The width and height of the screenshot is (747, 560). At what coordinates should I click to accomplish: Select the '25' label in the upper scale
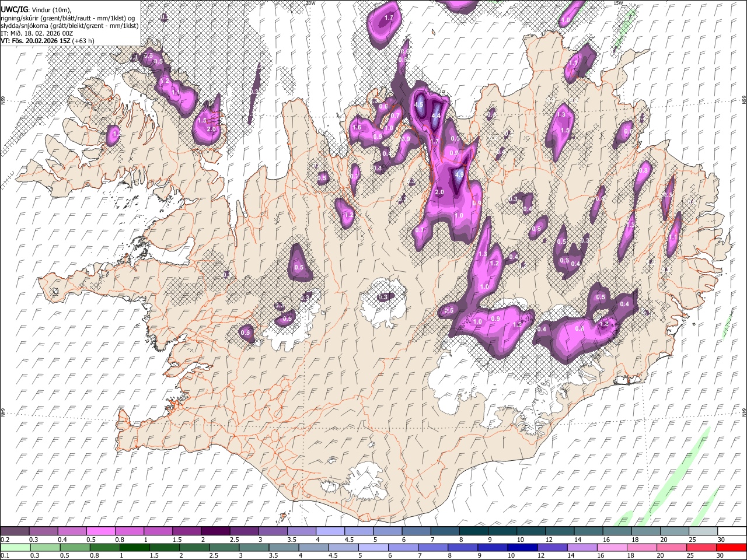(x=692, y=540)
